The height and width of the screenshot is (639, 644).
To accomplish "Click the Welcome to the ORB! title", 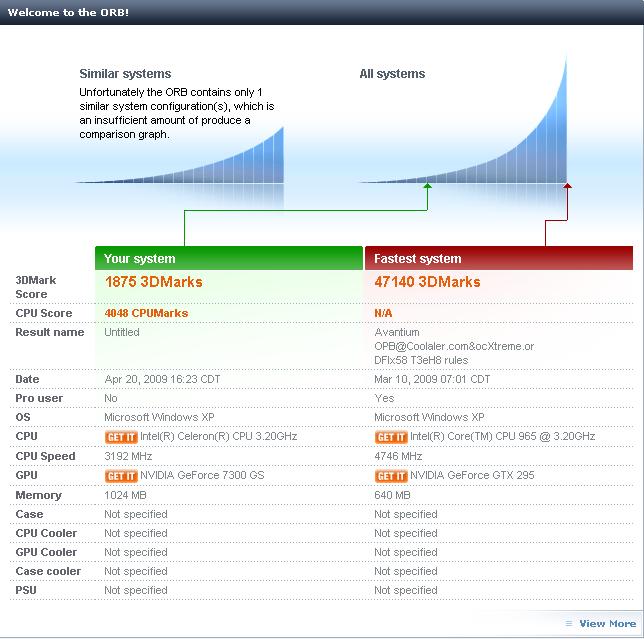I will (x=68, y=12).
